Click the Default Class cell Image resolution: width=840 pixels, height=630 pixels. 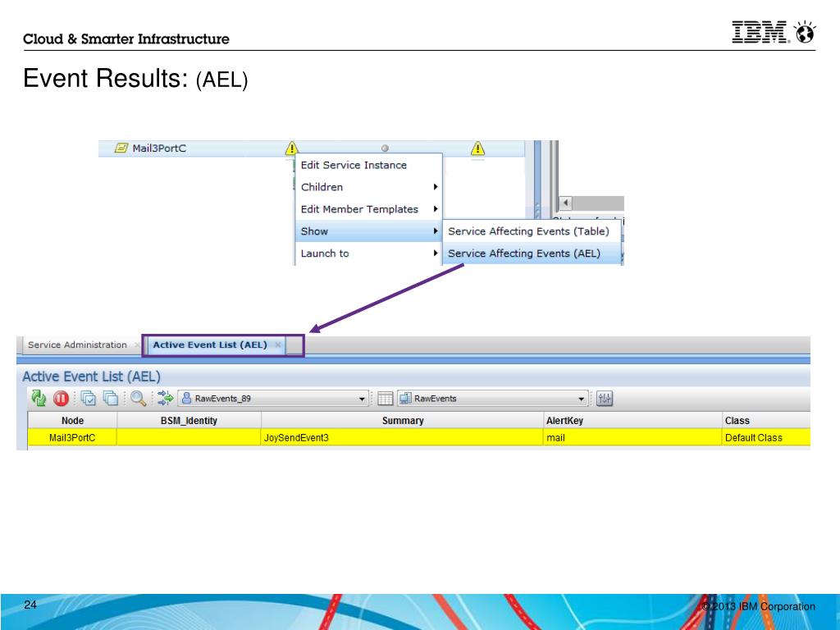[766, 438]
